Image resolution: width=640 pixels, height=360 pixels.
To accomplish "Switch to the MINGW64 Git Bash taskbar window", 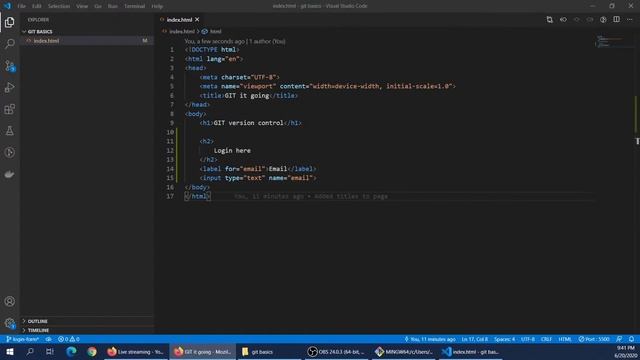I will click(404, 351).
